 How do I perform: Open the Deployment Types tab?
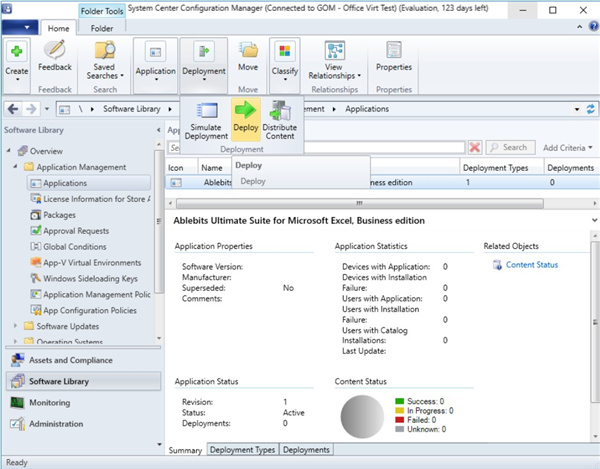243,449
